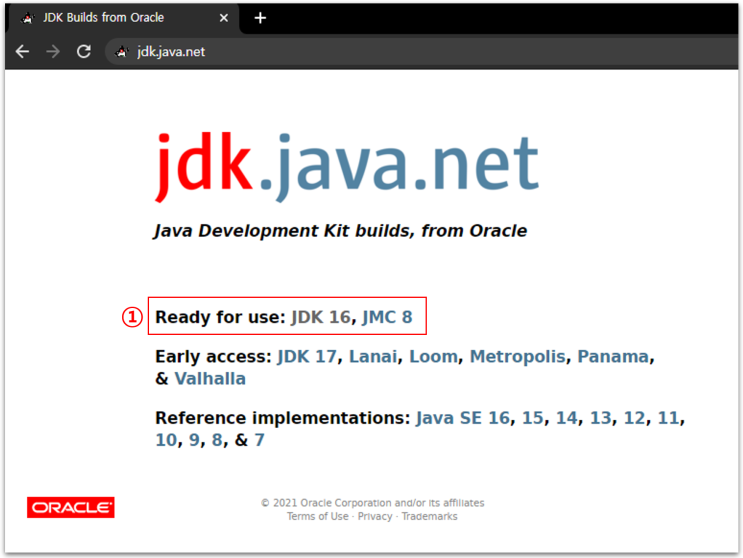Click the Oracle logo

(71, 507)
